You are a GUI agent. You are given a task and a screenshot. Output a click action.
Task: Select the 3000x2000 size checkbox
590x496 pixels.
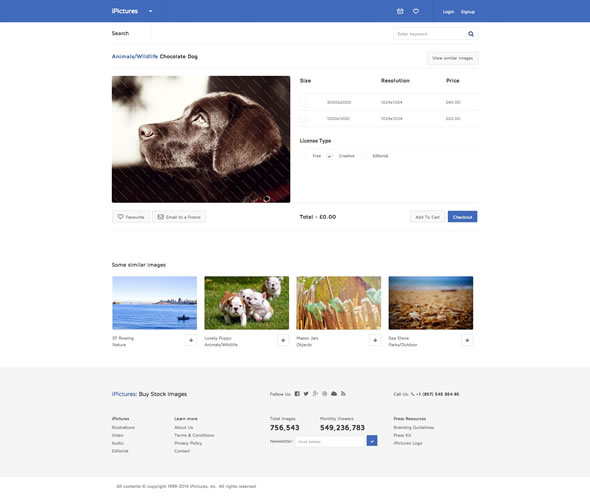(303, 102)
